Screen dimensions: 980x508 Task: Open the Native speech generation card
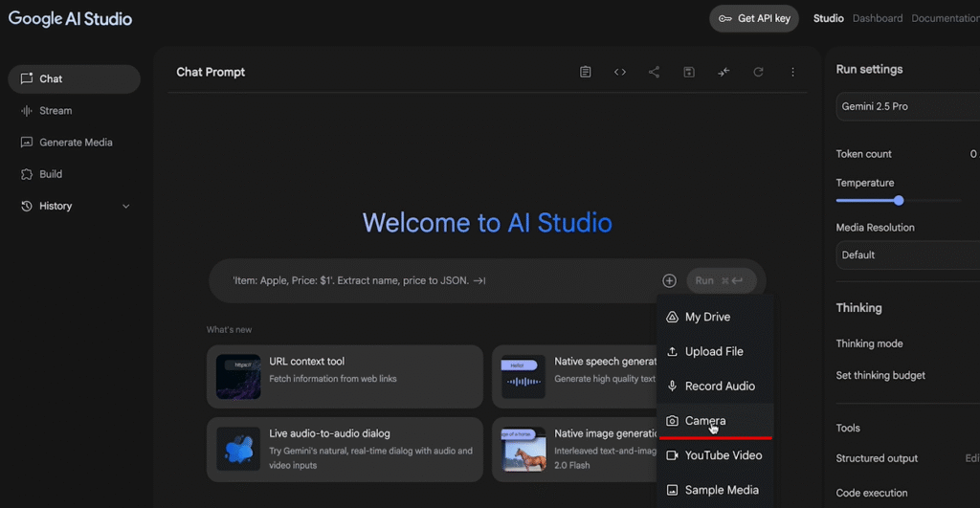574,377
